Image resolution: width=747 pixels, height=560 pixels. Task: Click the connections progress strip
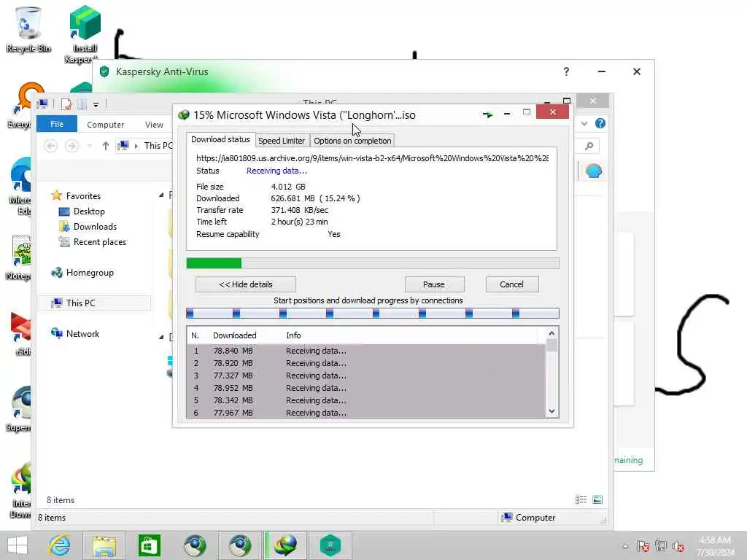[373, 314]
